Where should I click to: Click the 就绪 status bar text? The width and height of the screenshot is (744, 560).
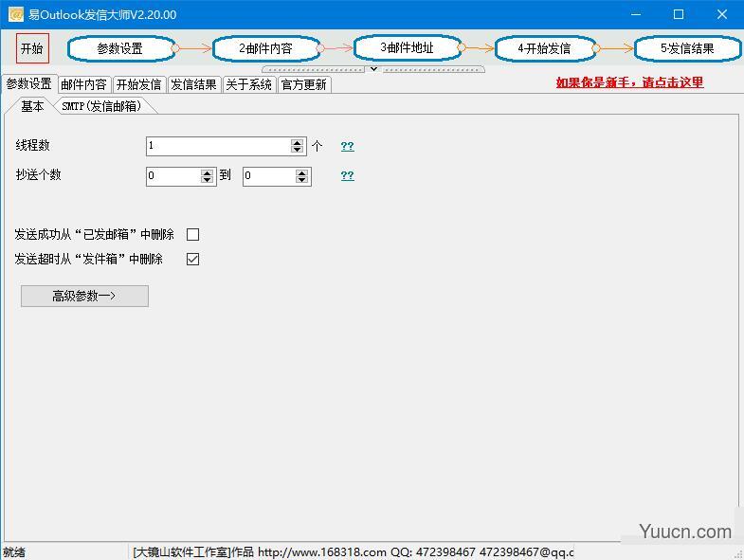(x=14, y=552)
